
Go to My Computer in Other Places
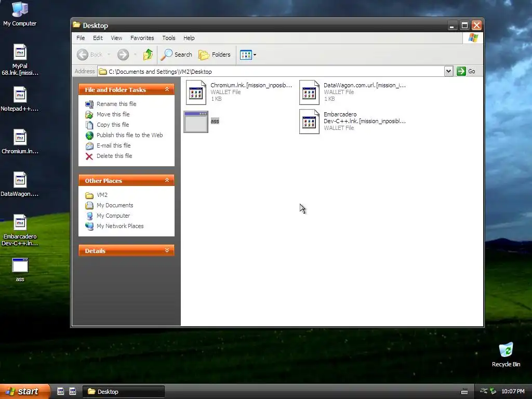click(113, 216)
